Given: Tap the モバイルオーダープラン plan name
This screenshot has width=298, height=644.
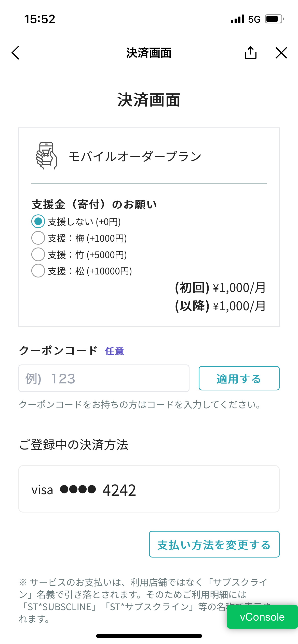Looking at the screenshot, I should (x=135, y=156).
